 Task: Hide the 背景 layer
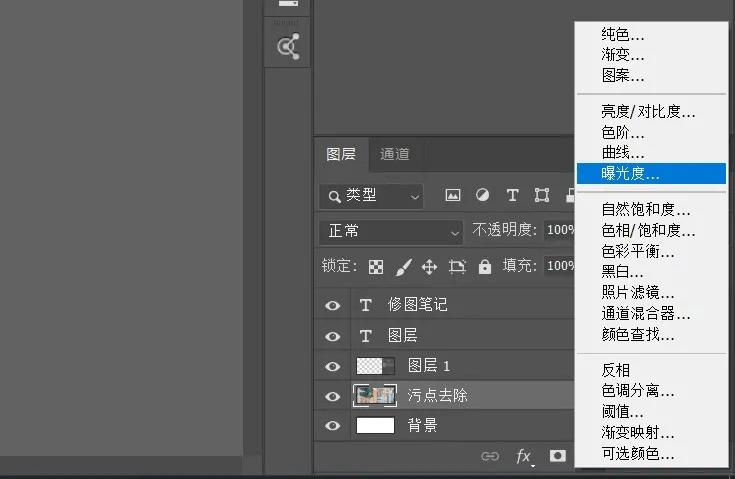tap(333, 426)
